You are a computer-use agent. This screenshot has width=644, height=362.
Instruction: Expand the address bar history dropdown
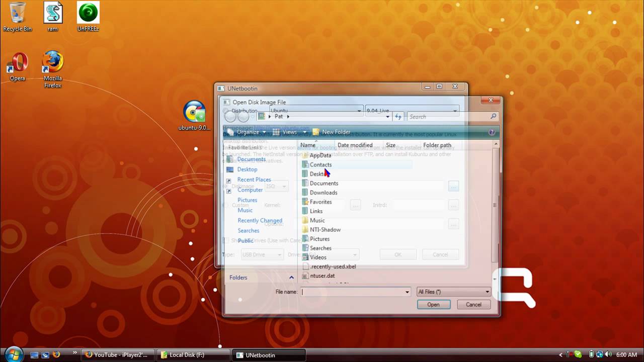coord(387,117)
